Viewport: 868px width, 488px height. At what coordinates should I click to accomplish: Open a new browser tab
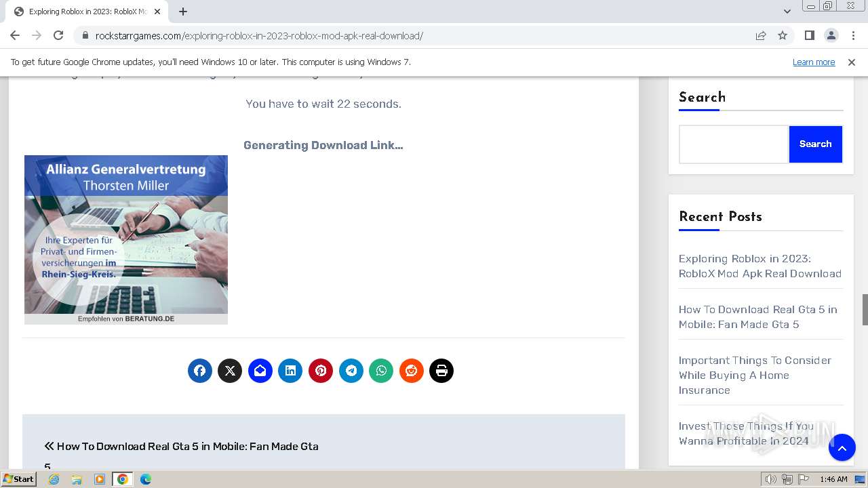[x=183, y=12]
